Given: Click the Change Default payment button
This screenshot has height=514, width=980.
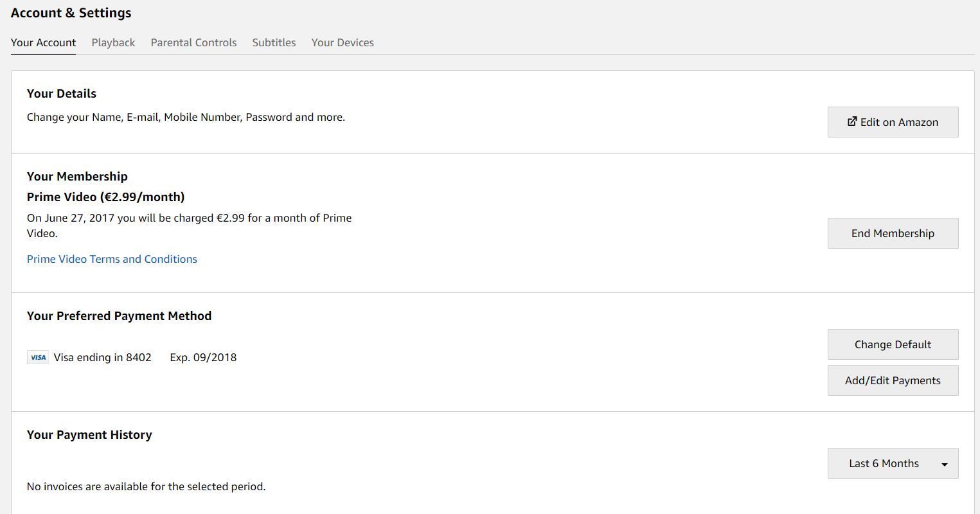Looking at the screenshot, I should coord(893,344).
